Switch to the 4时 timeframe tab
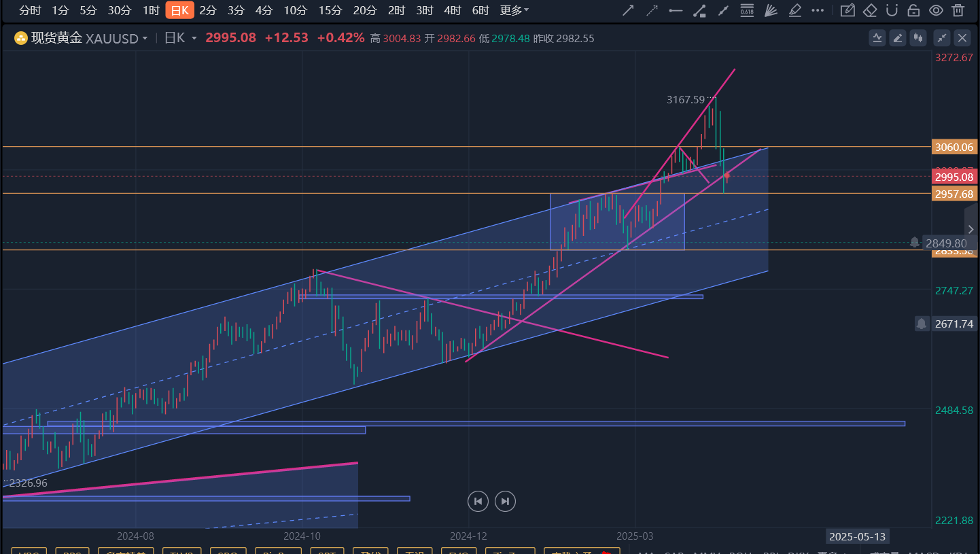Screen dimensions: 980x554 pos(452,10)
